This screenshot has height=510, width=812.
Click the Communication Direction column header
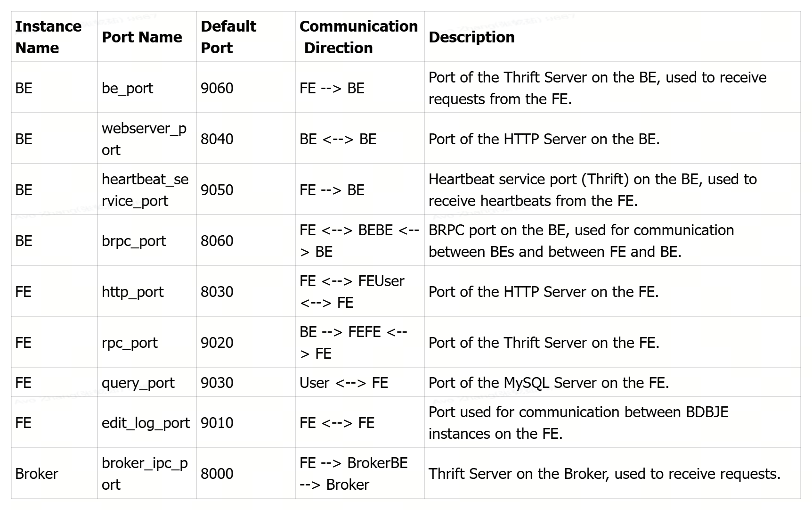[x=358, y=37]
